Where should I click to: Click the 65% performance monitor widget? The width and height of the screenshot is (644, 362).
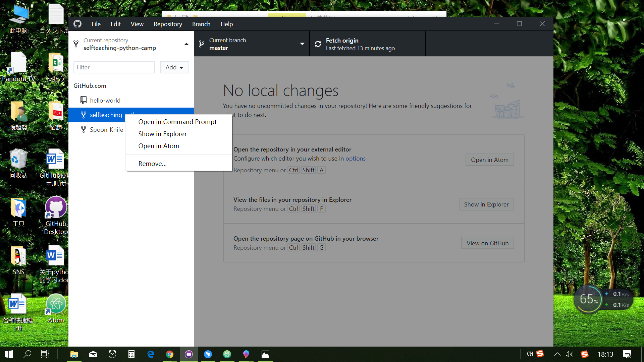click(589, 299)
